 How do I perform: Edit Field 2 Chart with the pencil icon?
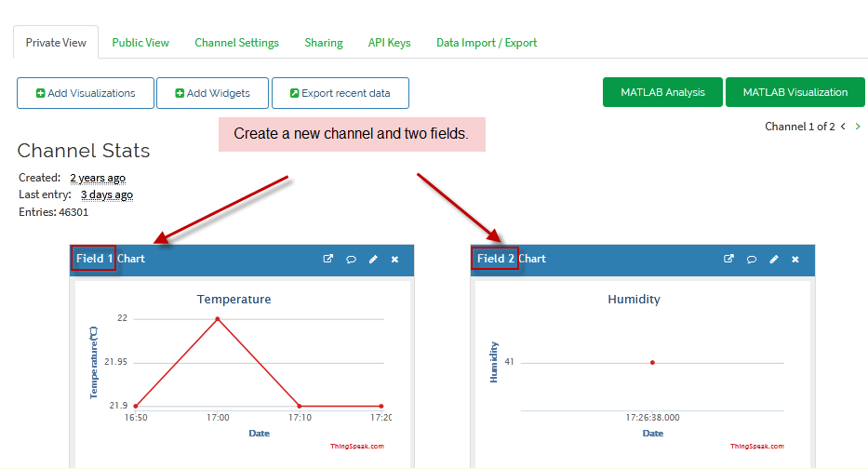tap(774, 259)
